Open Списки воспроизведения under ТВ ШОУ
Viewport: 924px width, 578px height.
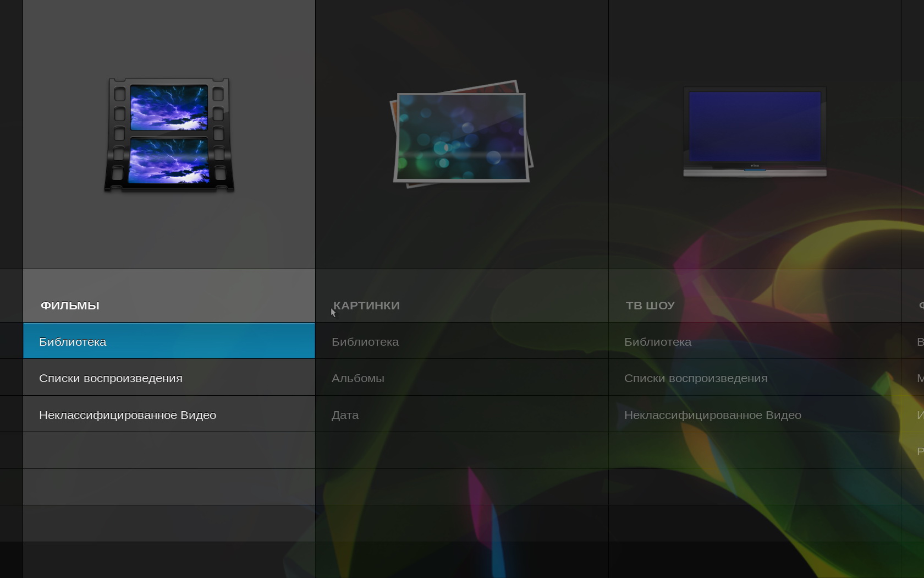755,378
